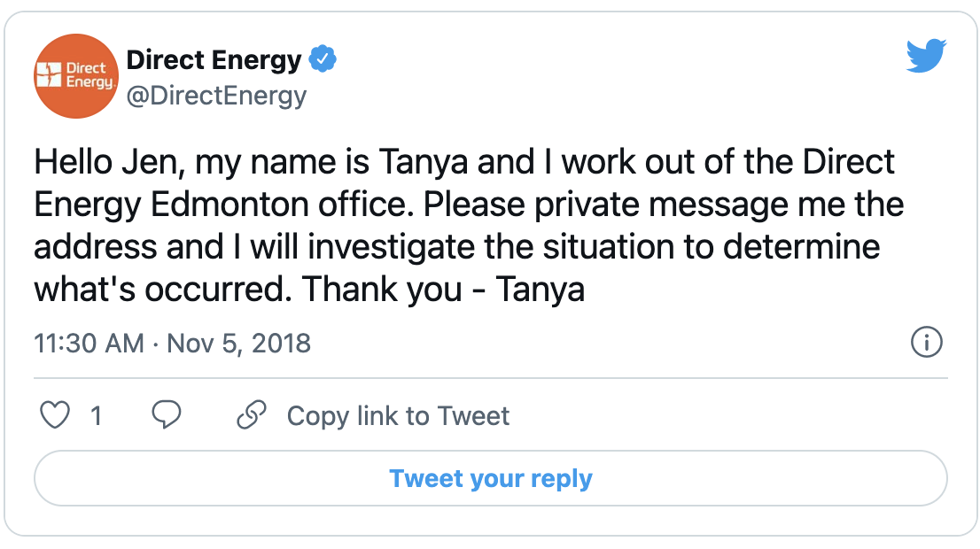Click the Direct Energy profile avatar
This screenshot has width=980, height=549.
(76, 76)
